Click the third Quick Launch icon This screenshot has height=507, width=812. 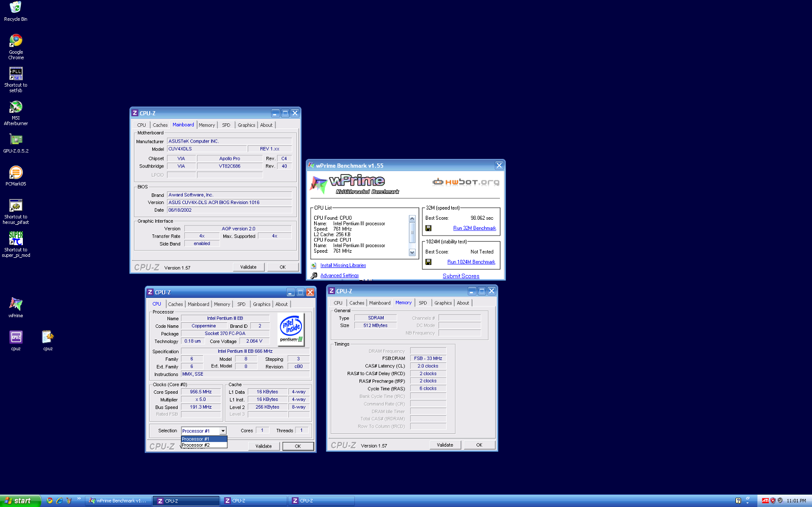click(x=69, y=500)
